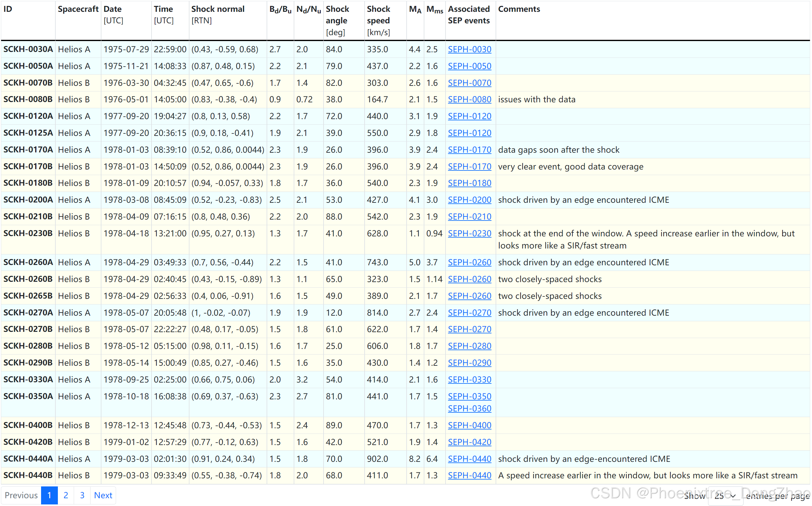Image resolution: width=812 pixels, height=506 pixels.
Task: Go to page 2 of table
Action: click(66, 495)
